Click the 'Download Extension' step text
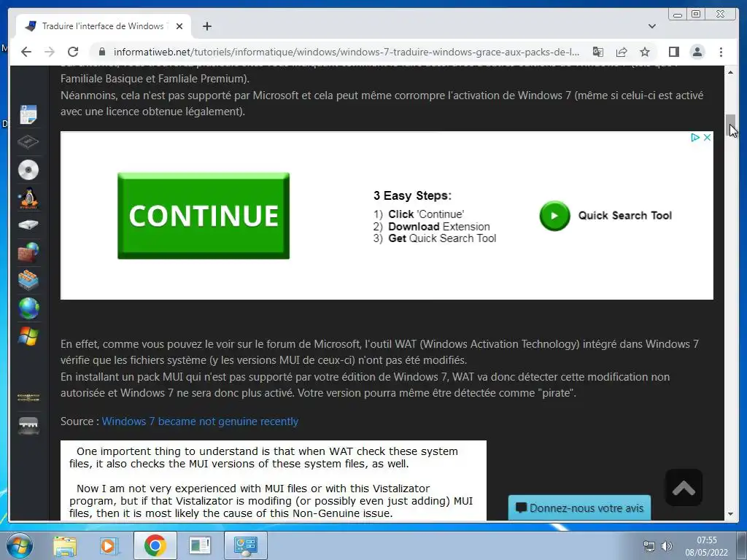This screenshot has height=560, width=747. [x=439, y=227]
